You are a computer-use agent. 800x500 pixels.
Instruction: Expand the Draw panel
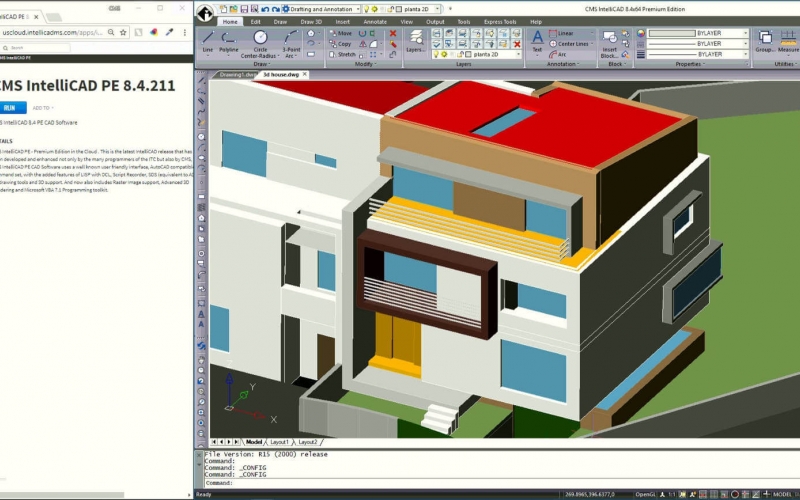click(262, 64)
